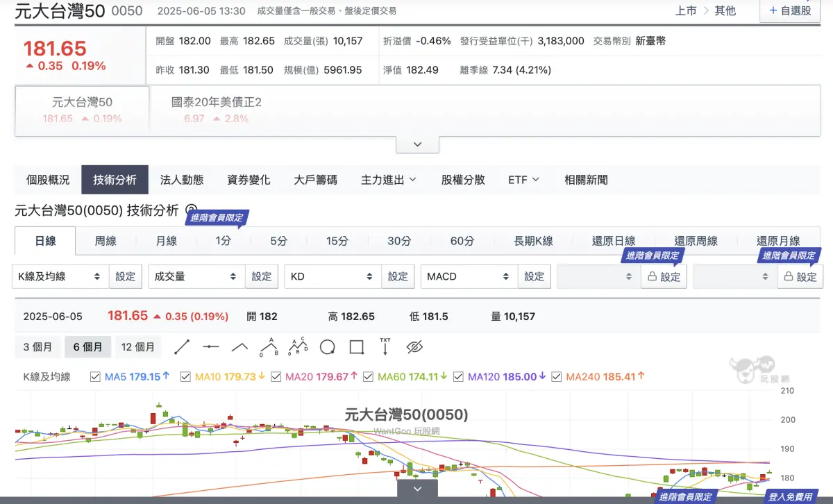Screen dimensions: 833x504
Task: Select the rectangle drawing tool
Action: (357, 346)
